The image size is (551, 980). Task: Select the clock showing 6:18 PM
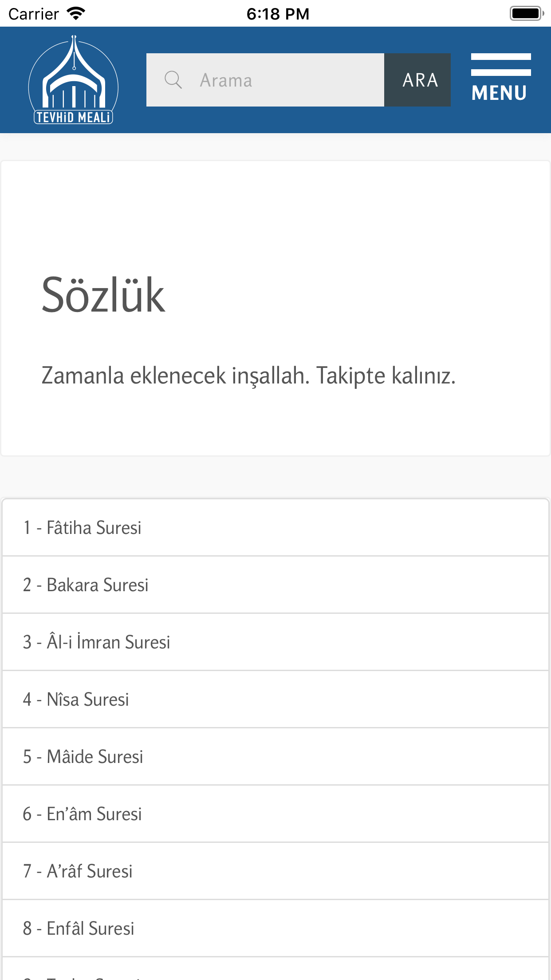278,13
